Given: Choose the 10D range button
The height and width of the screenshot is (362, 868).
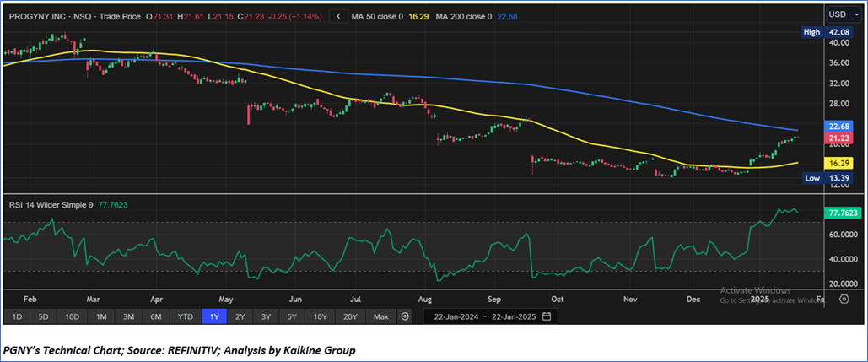Looking at the screenshot, I should click(73, 316).
